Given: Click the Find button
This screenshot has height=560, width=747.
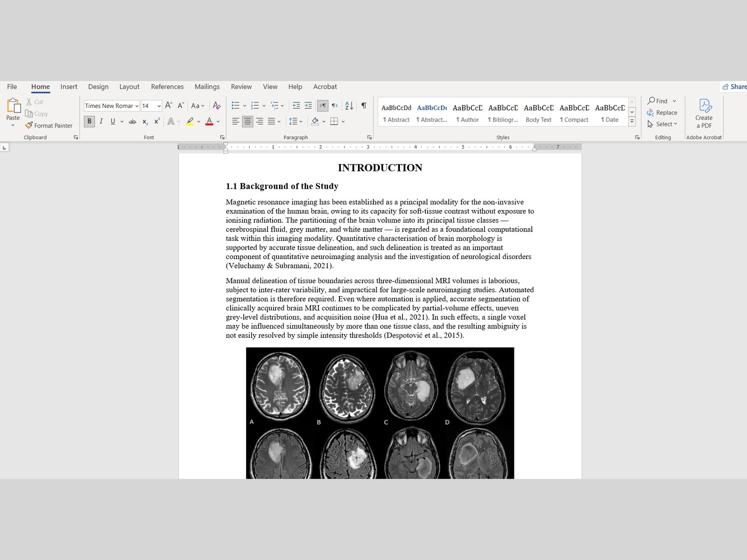Looking at the screenshot, I should pyautogui.click(x=657, y=101).
